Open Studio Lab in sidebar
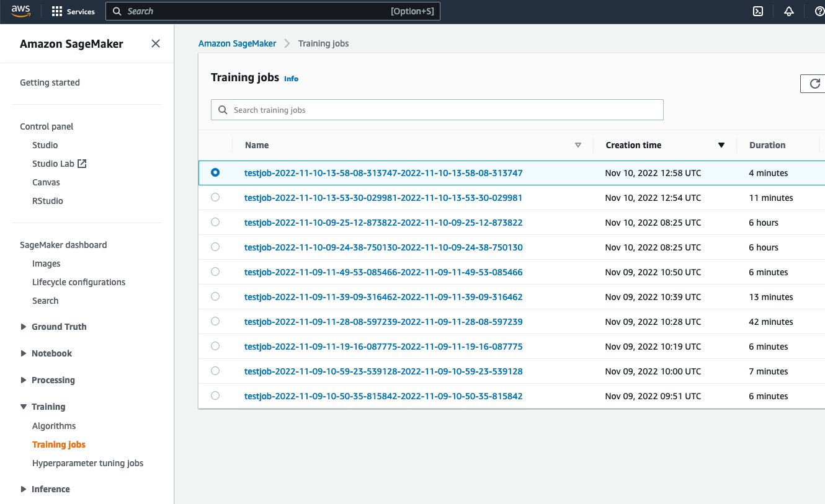Viewport: 825px width, 504px height. tap(53, 164)
